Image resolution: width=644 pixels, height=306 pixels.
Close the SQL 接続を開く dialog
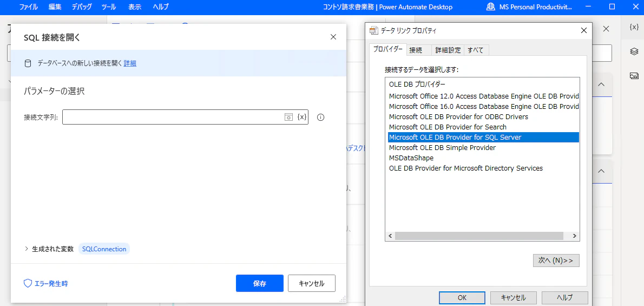click(x=333, y=37)
